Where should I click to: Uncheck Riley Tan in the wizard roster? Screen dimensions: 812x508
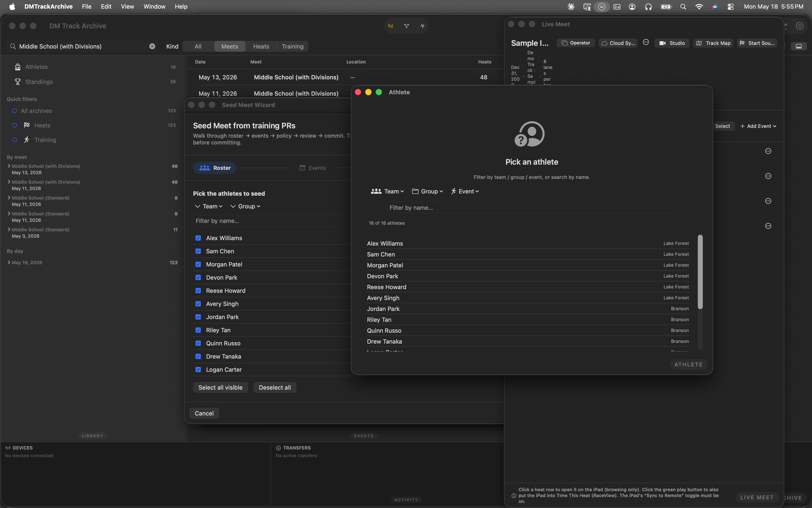click(x=198, y=330)
